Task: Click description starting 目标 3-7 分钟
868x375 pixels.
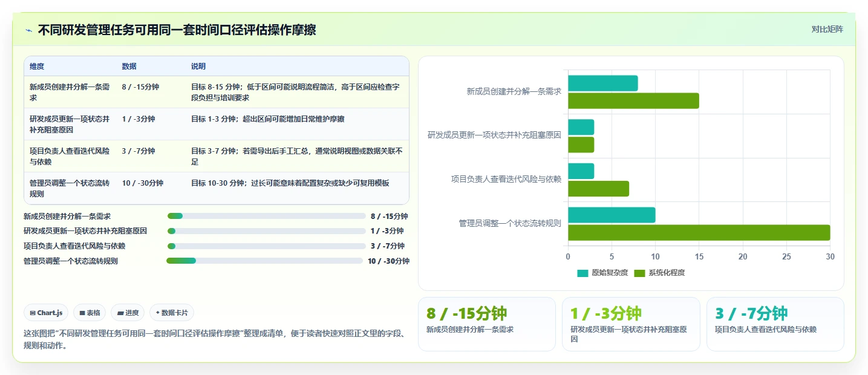Action: click(297, 156)
